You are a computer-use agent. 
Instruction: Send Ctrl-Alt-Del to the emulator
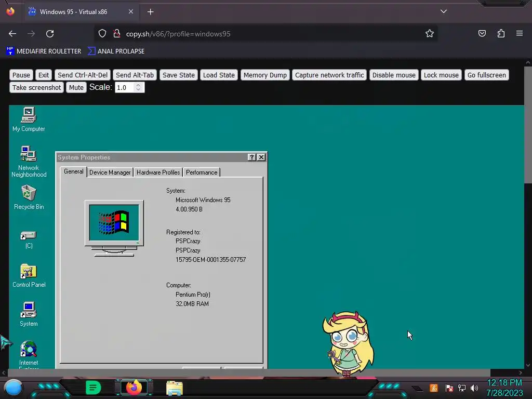tap(83, 75)
